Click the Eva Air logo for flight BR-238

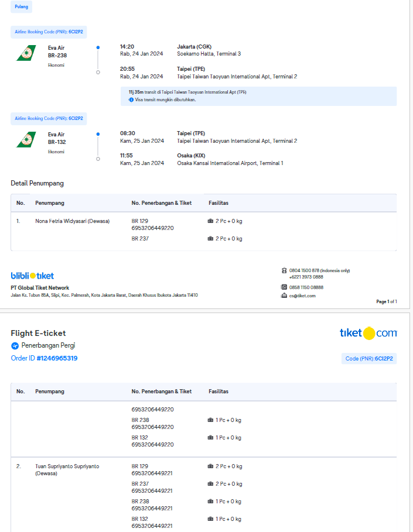pos(26,53)
